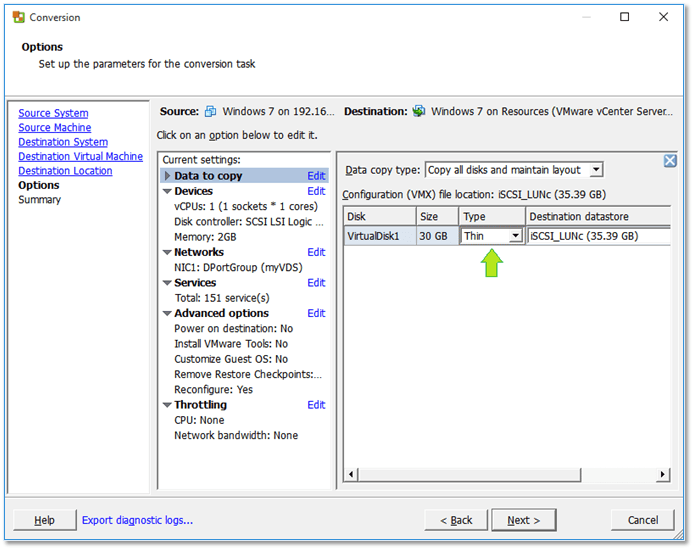The height and width of the screenshot is (550, 694).
Task: Go to the Source Machine step
Action: pos(54,127)
